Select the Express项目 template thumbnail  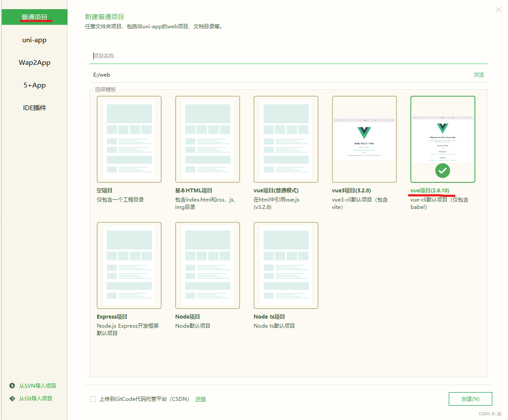pyautogui.click(x=129, y=265)
